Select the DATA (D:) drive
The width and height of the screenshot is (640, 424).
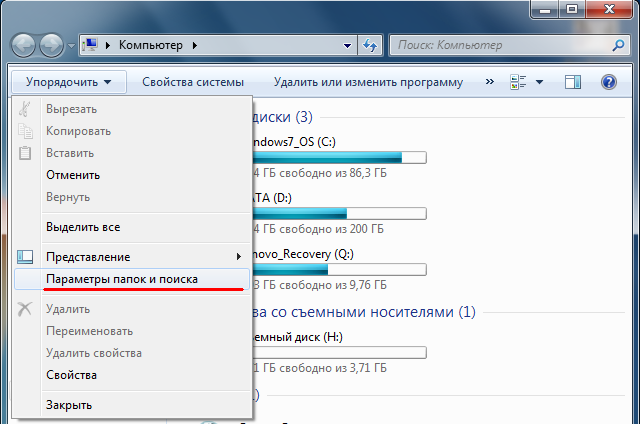[x=272, y=198]
